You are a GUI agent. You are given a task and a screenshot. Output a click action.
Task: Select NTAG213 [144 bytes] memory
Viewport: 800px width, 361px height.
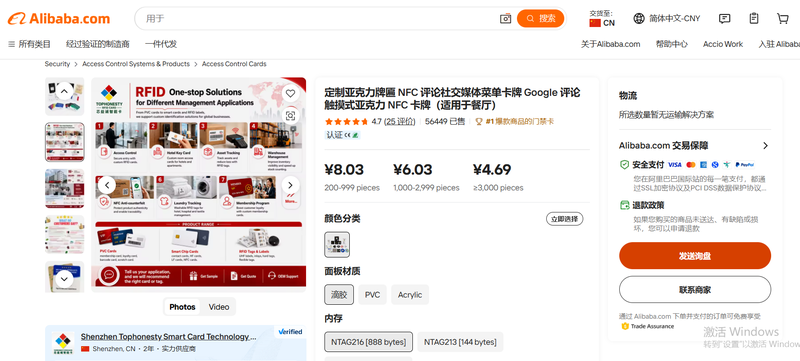pos(460,342)
